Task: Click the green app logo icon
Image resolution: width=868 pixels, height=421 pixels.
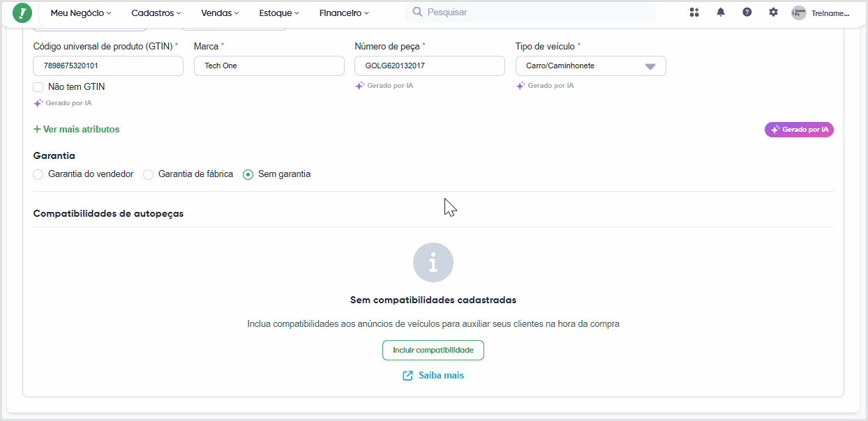Action: [x=22, y=13]
